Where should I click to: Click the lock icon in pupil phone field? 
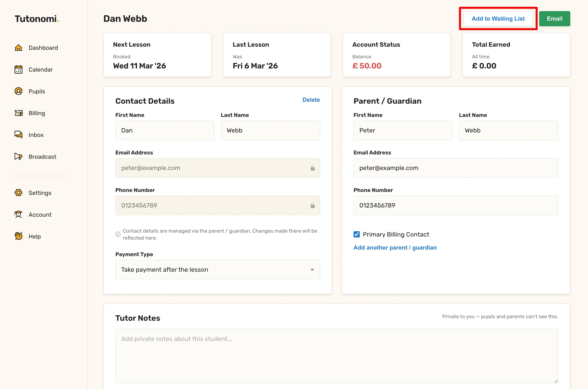click(x=312, y=205)
